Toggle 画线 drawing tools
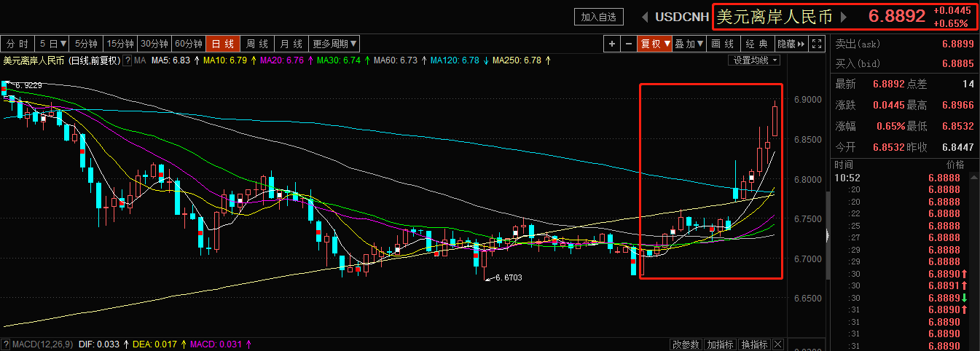The height and width of the screenshot is (351, 980). pyautogui.click(x=722, y=44)
